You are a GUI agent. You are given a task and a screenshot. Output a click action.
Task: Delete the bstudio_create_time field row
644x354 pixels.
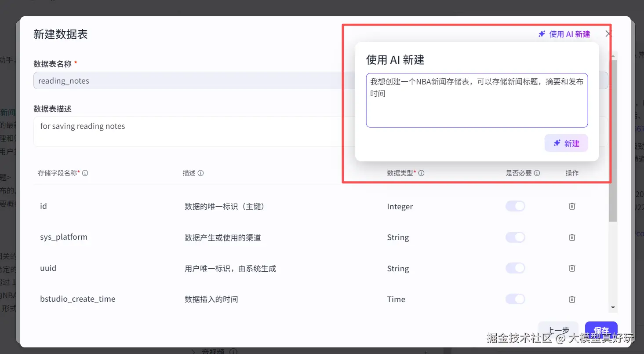click(x=572, y=299)
